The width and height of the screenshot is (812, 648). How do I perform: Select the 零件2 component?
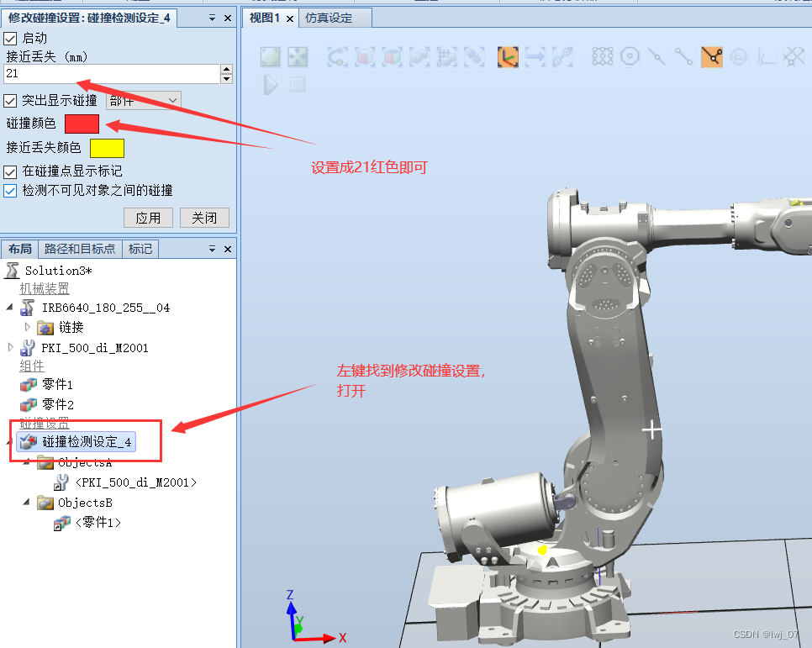tap(46, 404)
